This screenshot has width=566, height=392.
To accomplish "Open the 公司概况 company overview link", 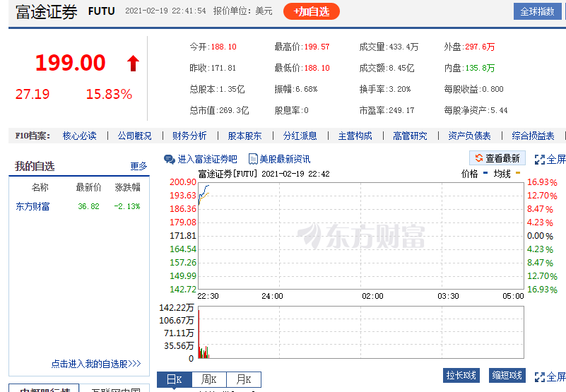I will coord(135,136).
